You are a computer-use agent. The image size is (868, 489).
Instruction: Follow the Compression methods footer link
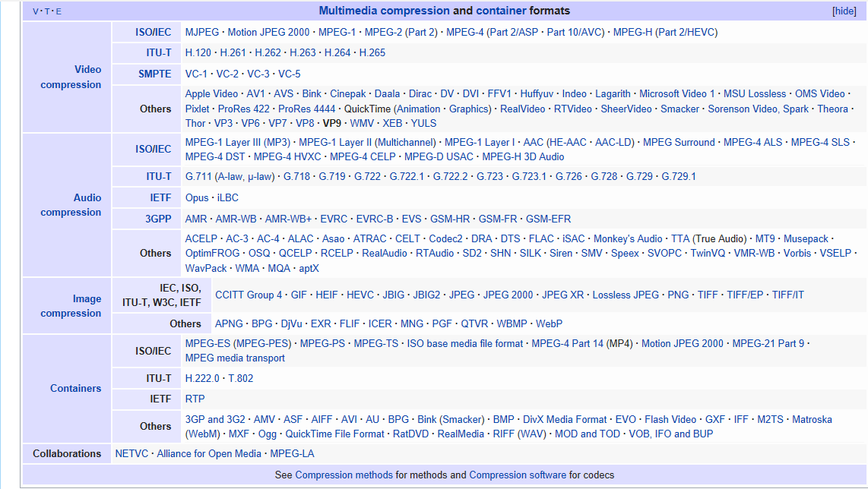point(344,475)
